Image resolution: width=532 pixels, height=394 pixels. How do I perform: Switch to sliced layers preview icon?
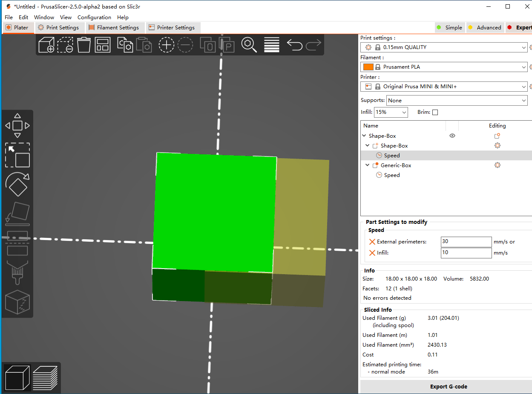point(45,377)
